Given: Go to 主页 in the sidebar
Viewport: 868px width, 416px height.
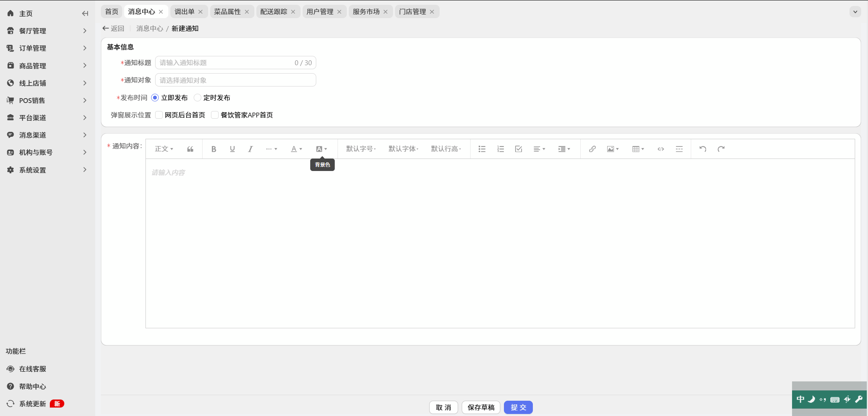Looking at the screenshot, I should coord(26,14).
